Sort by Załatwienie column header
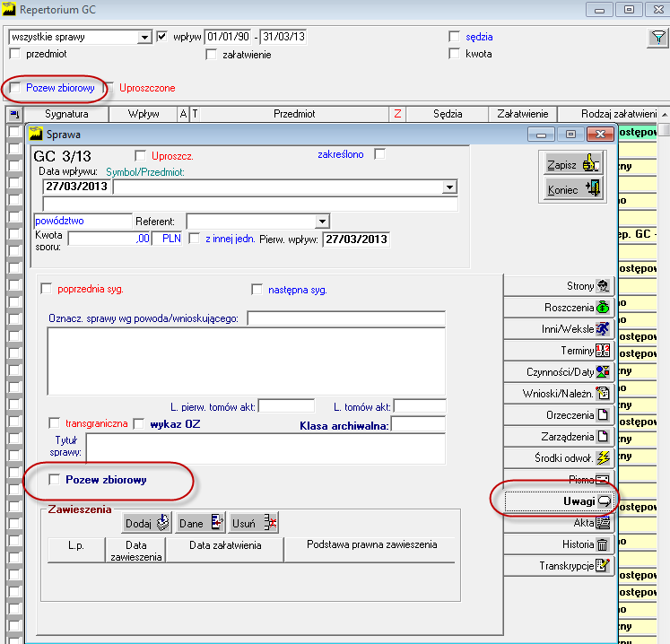670x644 pixels. click(523, 114)
